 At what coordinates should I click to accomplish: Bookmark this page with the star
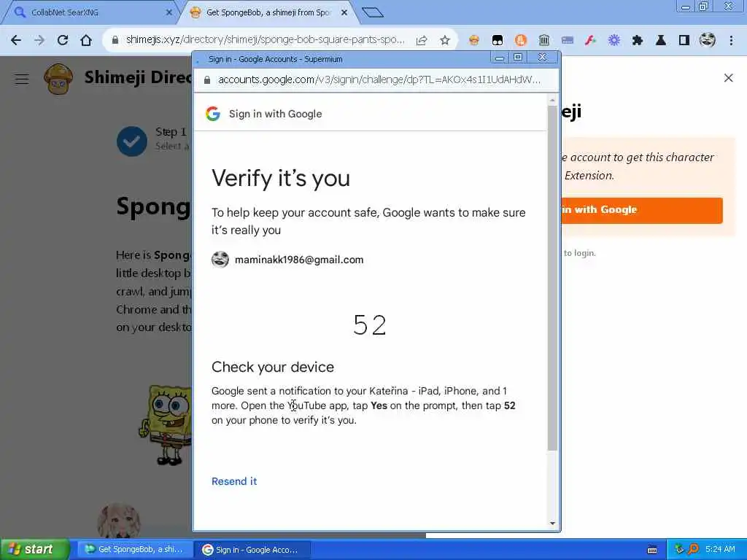(445, 41)
